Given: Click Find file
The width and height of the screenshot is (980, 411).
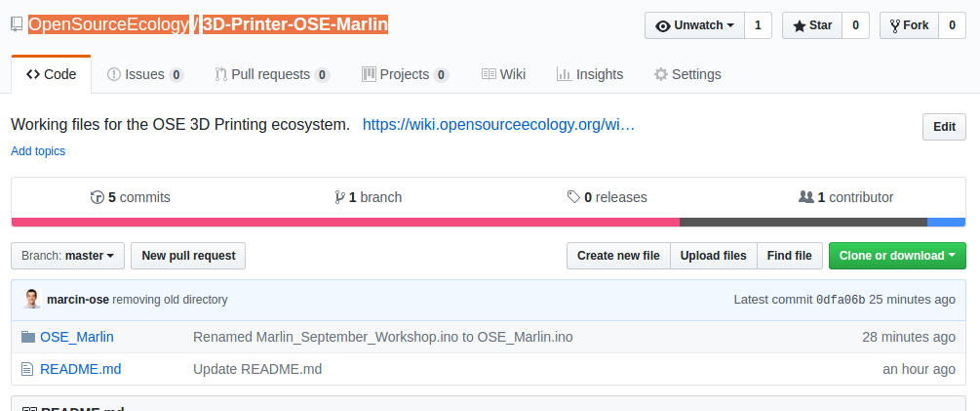Looking at the screenshot, I should click(790, 256).
